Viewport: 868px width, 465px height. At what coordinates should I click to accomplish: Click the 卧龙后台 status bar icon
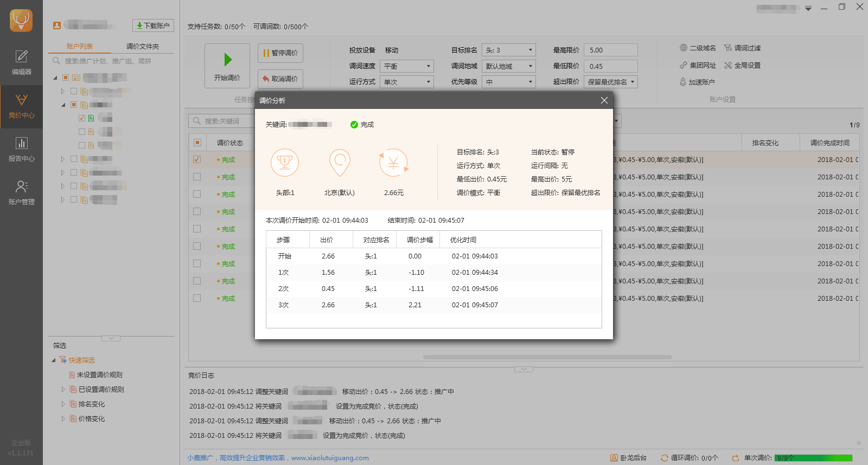614,458
